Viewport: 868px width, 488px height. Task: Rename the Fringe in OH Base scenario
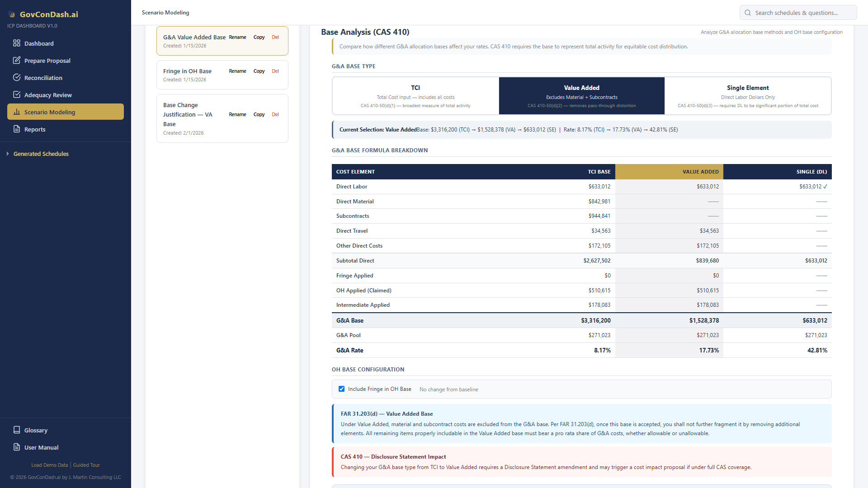click(237, 71)
